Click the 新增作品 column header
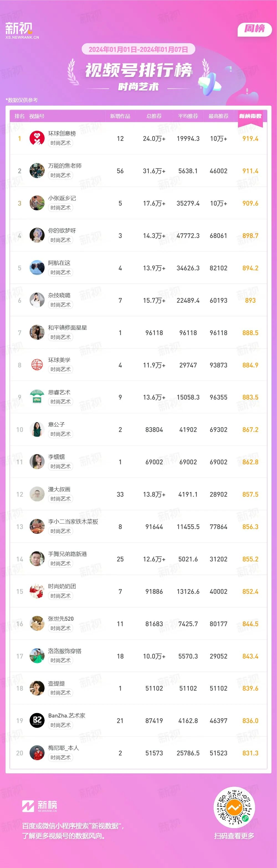The height and width of the screenshot is (868, 277). click(x=120, y=116)
